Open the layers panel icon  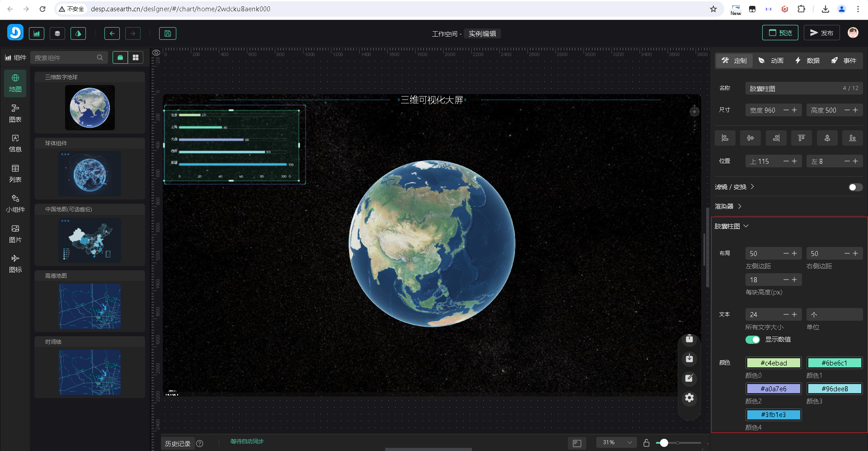point(57,33)
